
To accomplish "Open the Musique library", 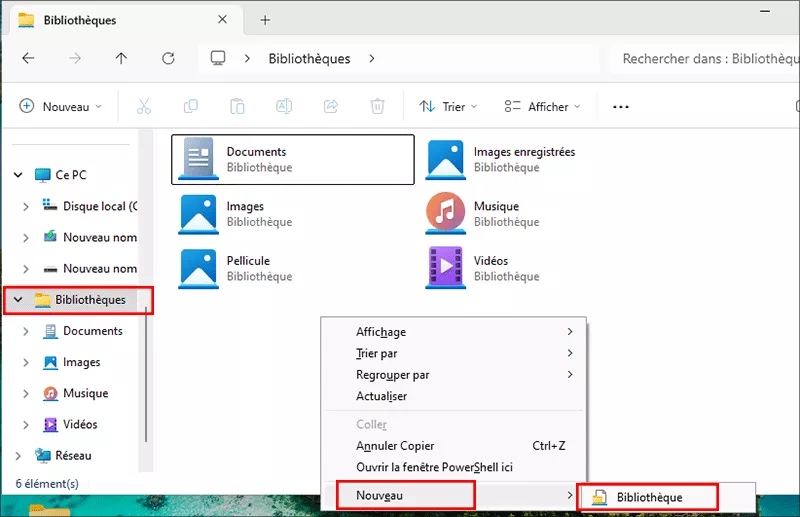I will pyautogui.click(x=496, y=214).
